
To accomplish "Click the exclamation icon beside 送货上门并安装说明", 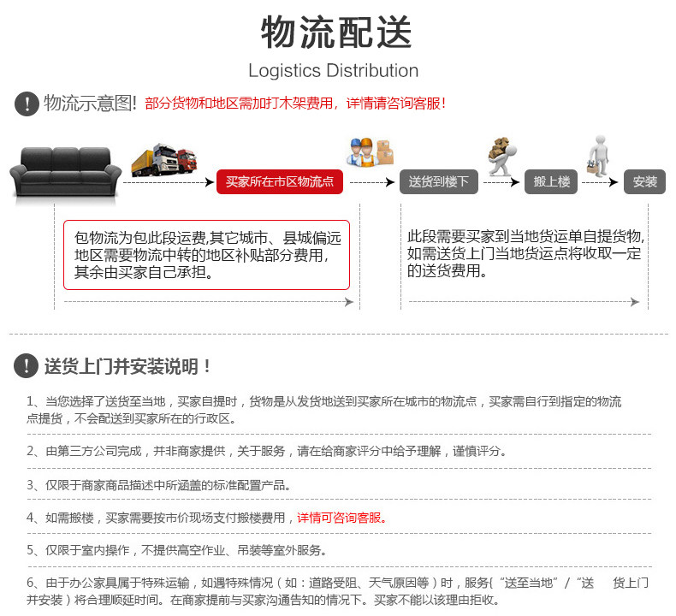I will coord(27,366).
